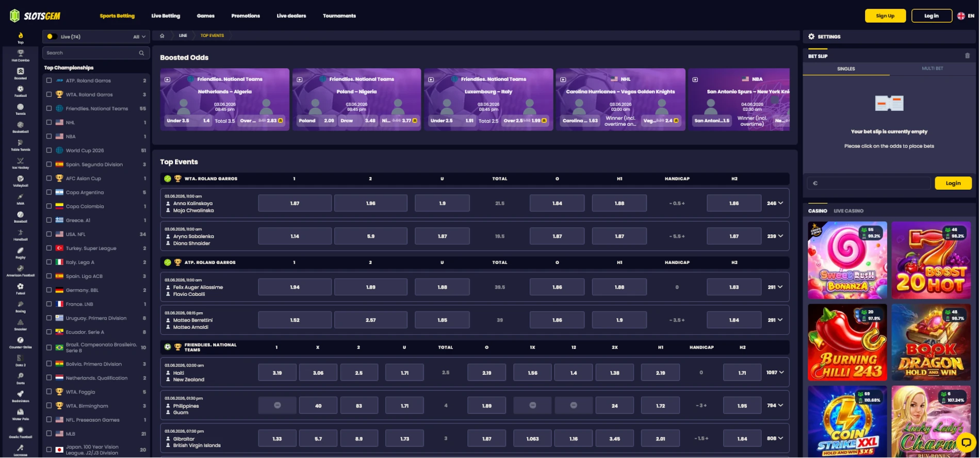Image resolution: width=980 pixels, height=458 pixels.
Task: Open the Sports Betting menu
Action: 117,16
